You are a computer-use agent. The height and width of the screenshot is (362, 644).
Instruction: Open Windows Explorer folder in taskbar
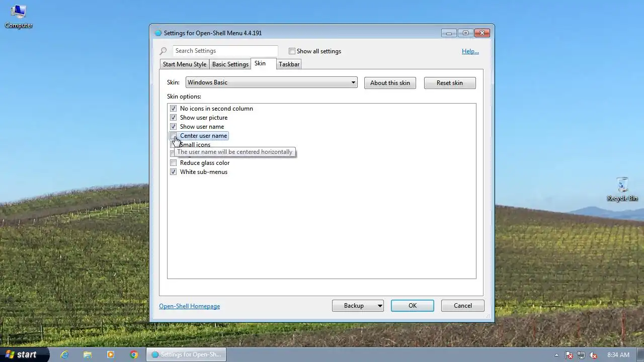pyautogui.click(x=88, y=354)
